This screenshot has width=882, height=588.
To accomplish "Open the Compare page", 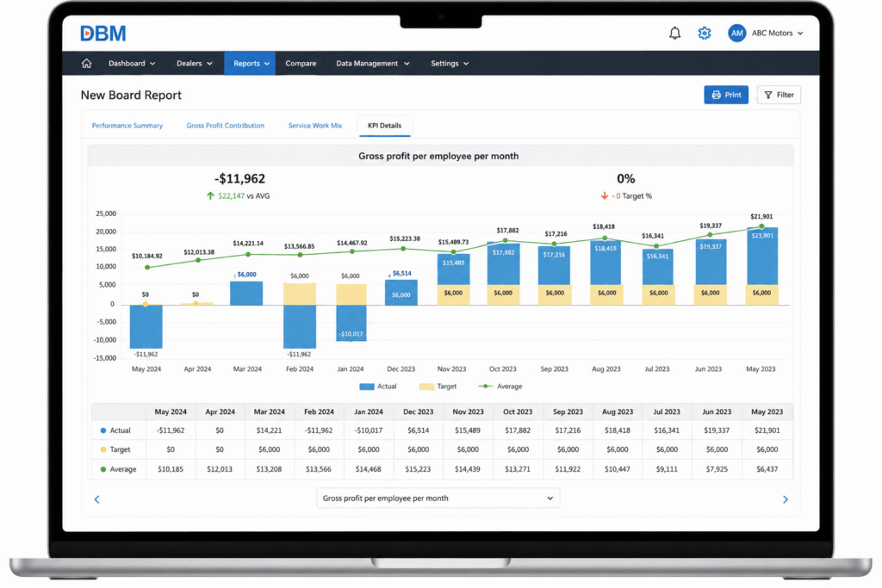I will [x=301, y=64].
